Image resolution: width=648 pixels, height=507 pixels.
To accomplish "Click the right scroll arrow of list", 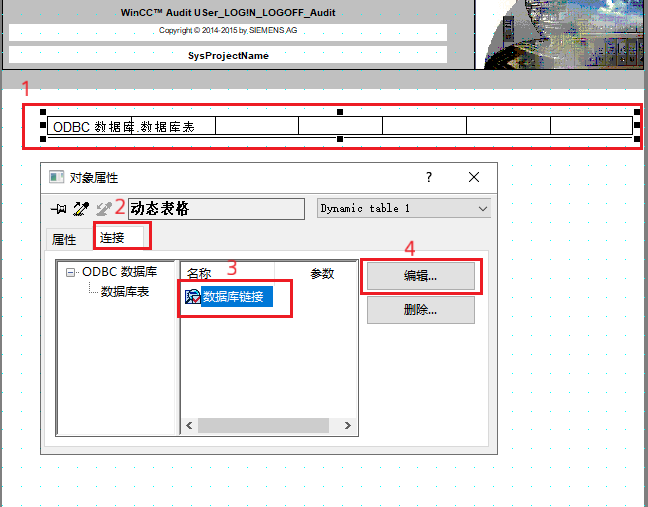I will point(347,426).
